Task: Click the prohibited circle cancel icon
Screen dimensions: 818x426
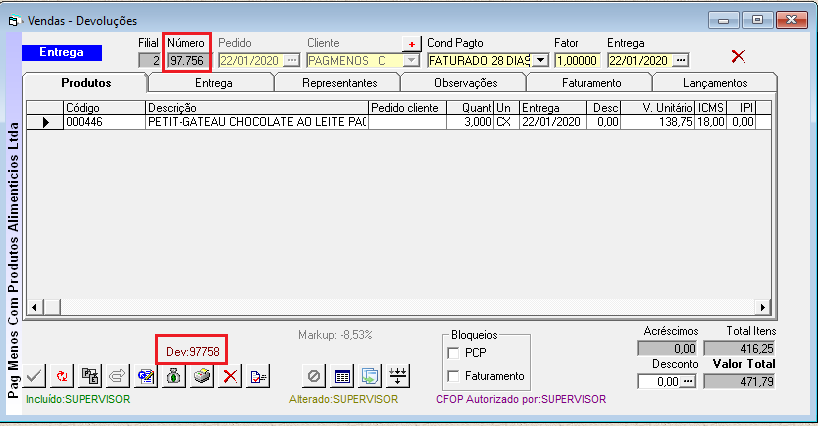Action: (313, 376)
